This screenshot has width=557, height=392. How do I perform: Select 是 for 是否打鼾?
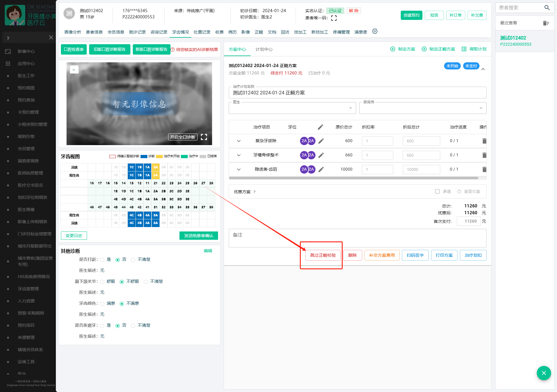(102, 260)
